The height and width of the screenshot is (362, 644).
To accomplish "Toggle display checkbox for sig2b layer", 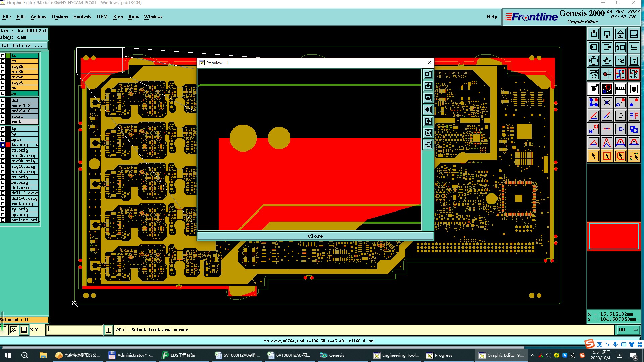I will coord(3,66).
